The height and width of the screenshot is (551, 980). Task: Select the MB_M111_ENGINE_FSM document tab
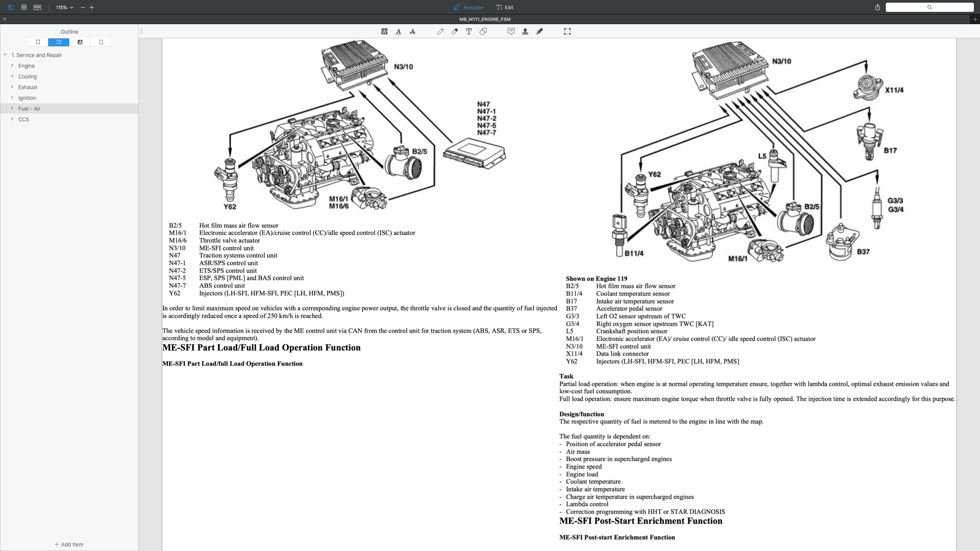485,19
